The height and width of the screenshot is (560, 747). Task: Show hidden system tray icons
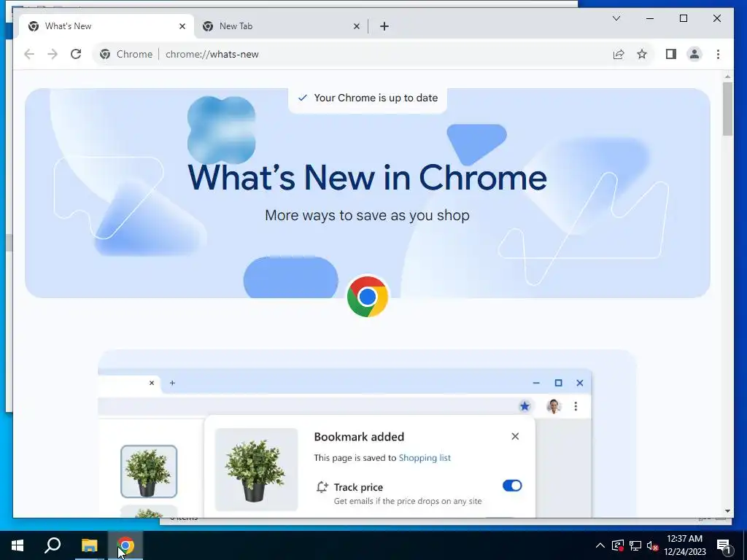[600, 545]
